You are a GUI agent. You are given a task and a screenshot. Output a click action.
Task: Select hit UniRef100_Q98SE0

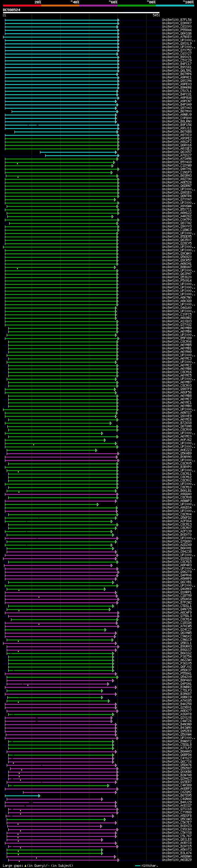click(x=177, y=193)
